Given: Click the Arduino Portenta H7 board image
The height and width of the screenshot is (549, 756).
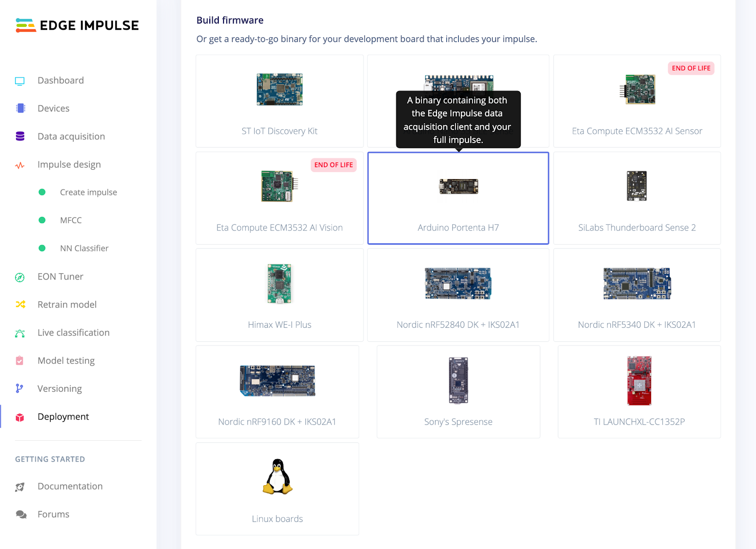Looking at the screenshot, I should [458, 187].
